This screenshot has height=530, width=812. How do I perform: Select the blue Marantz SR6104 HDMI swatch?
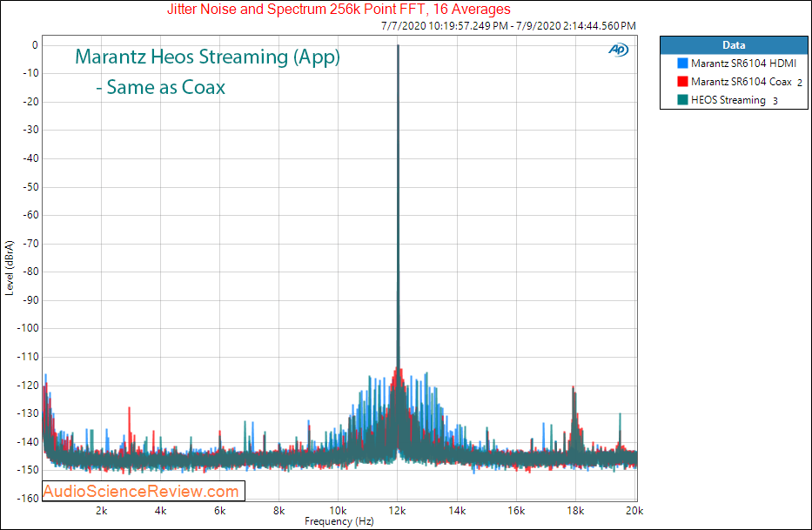point(682,64)
